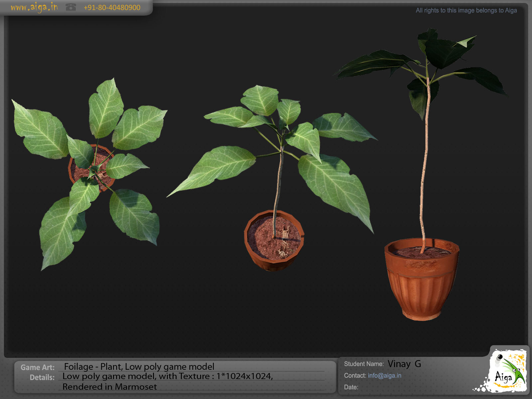Click the student name 'Vinay G'
Viewport: 532px width, 399px height.
click(x=404, y=364)
